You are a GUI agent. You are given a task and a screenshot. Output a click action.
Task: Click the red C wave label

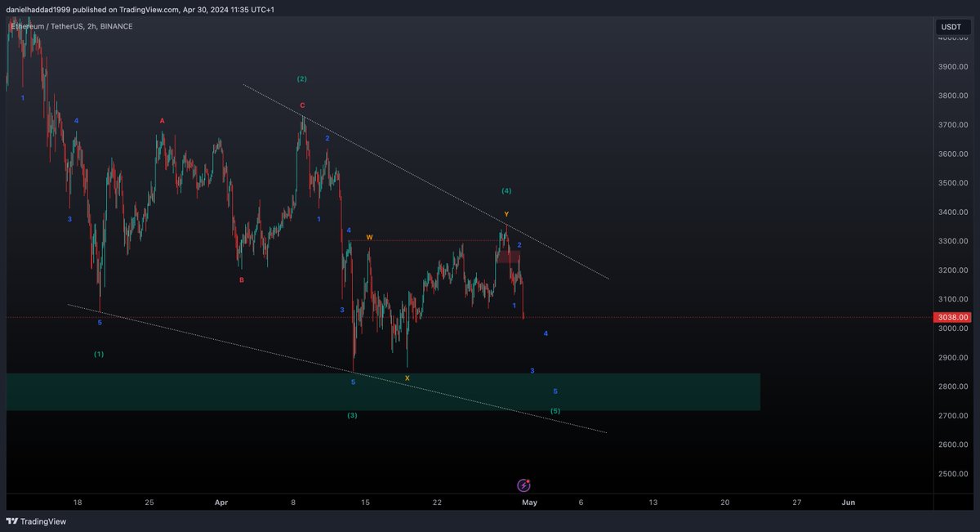pos(302,105)
